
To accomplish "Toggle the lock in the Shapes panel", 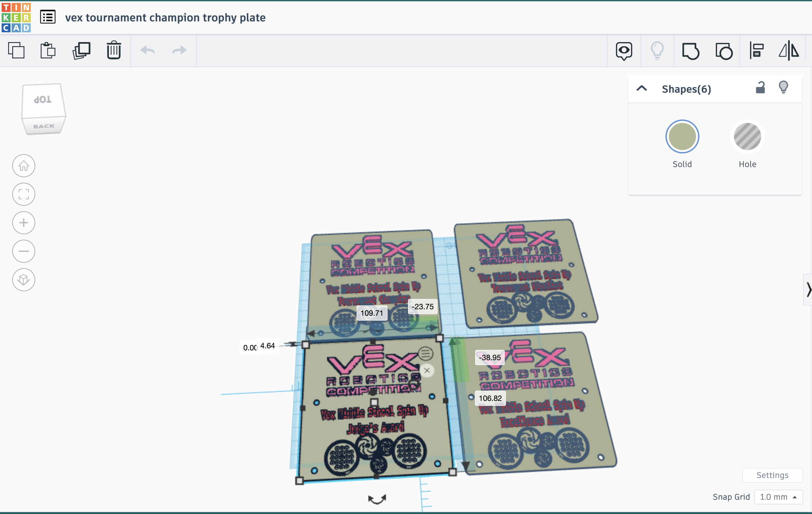I will pos(760,88).
